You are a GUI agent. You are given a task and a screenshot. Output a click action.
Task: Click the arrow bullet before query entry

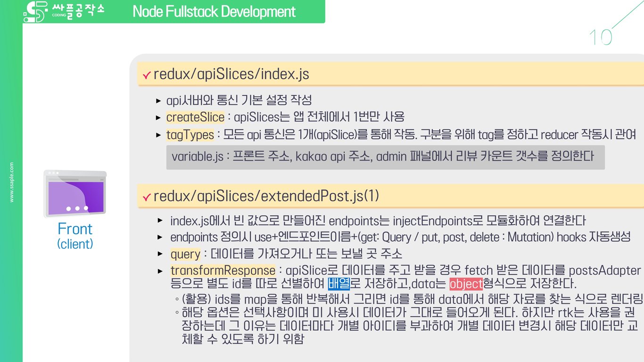pos(160,254)
